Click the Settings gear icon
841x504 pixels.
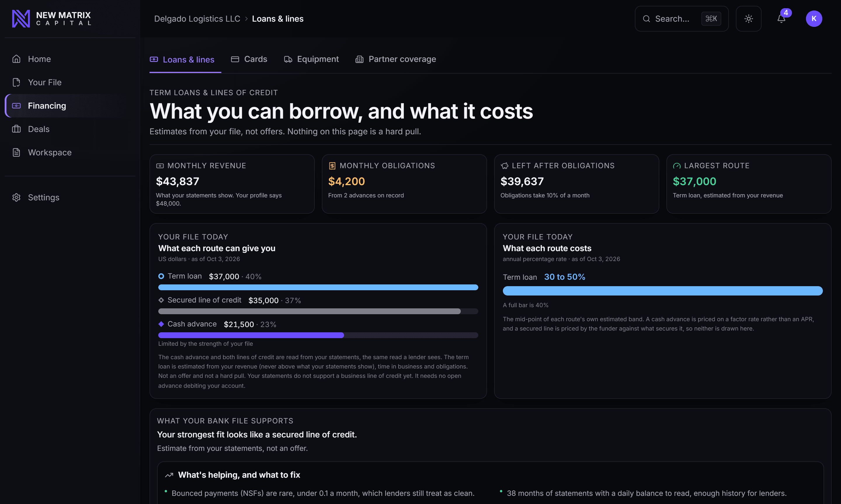pyautogui.click(x=16, y=197)
